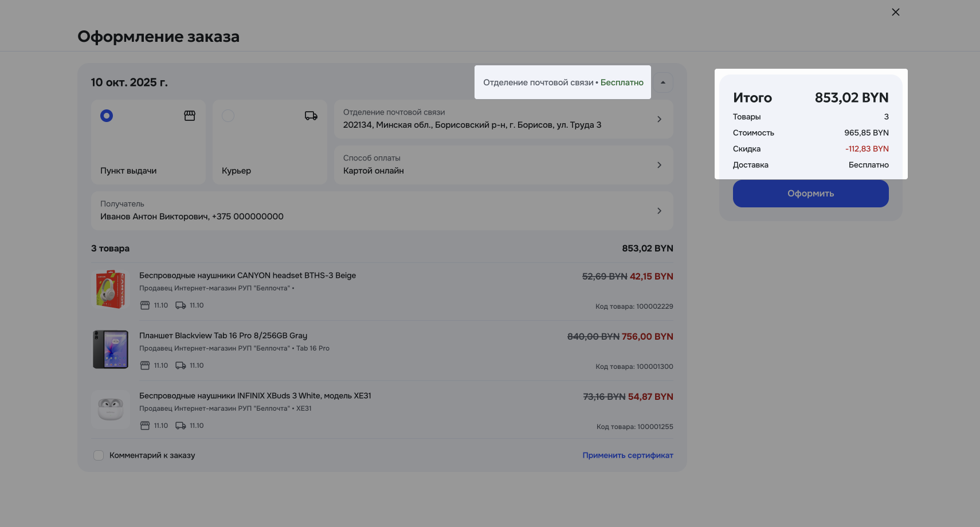Screen dimensions: 980x527
Task: Open the Планшет Blackview Tab 16 Pro title
Action: coord(223,336)
